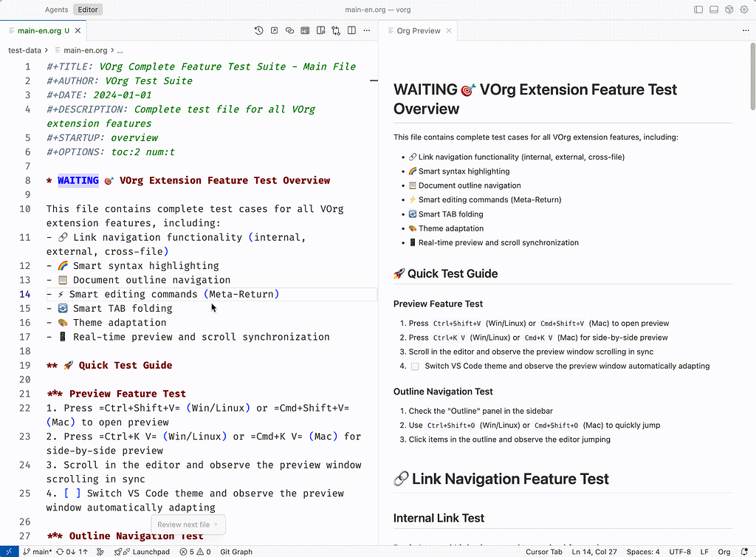Open the Settings gear in the title bar

744,9
